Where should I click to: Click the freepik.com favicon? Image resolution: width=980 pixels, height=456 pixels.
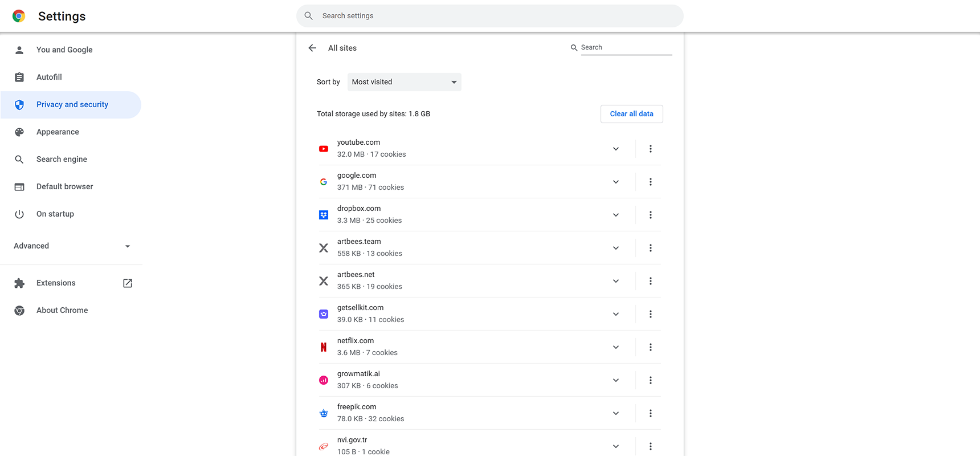324,413
